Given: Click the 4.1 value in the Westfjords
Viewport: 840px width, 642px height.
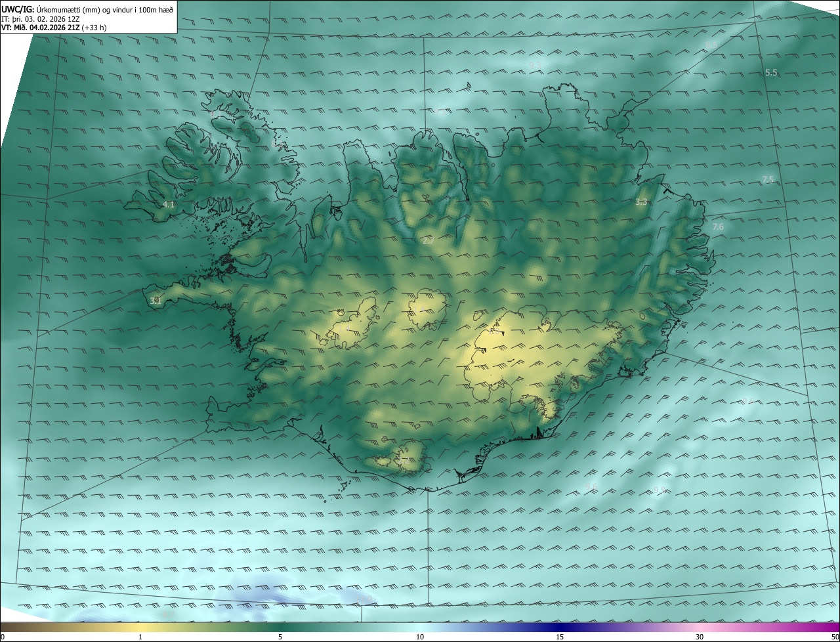Looking at the screenshot, I should pyautogui.click(x=169, y=205).
